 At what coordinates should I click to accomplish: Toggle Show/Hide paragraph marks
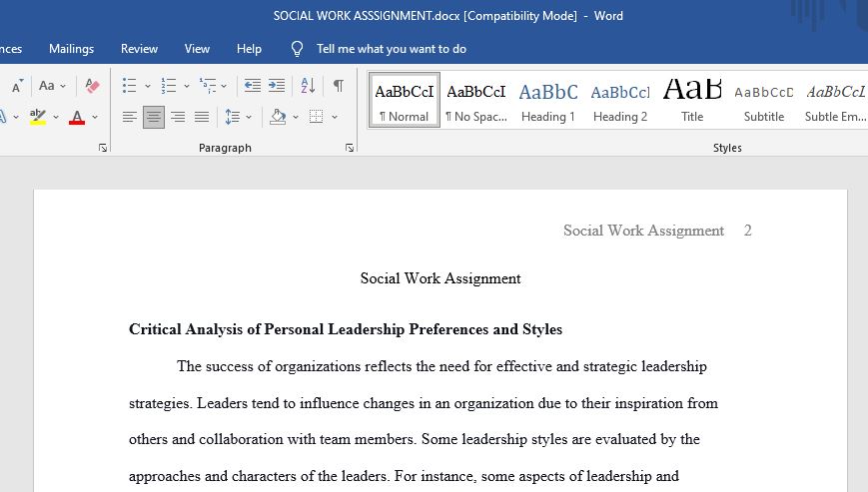pyautogui.click(x=339, y=86)
